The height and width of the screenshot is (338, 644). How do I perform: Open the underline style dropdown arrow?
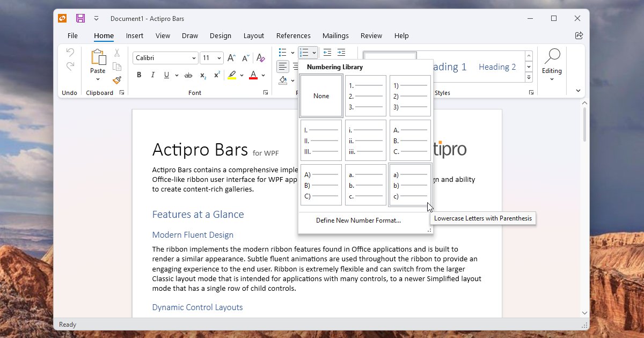tap(176, 75)
